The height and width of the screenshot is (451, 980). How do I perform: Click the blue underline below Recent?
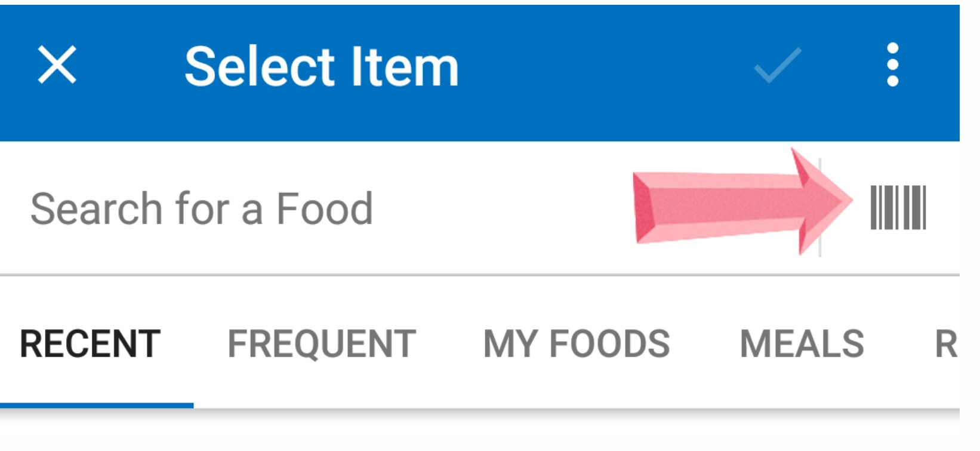click(x=97, y=406)
